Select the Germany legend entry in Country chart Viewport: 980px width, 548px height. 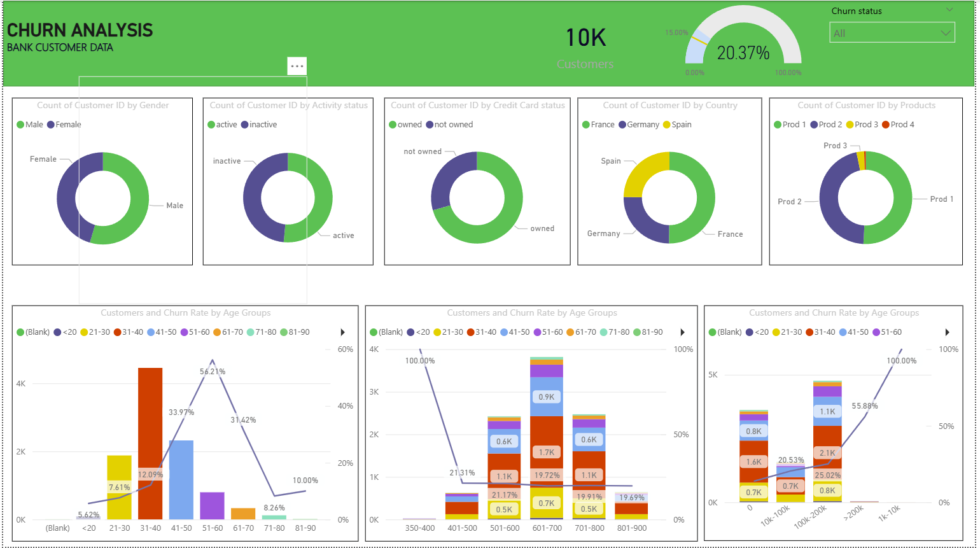[x=639, y=125]
